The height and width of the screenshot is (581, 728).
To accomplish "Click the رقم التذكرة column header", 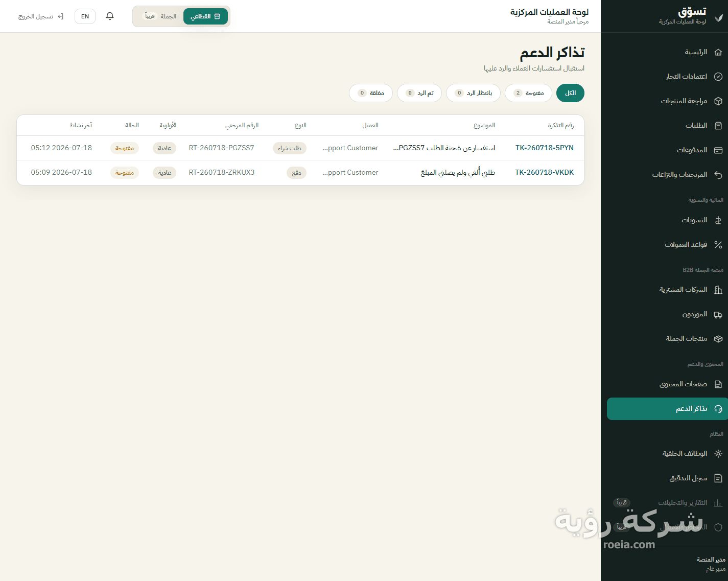I will click(561, 125).
